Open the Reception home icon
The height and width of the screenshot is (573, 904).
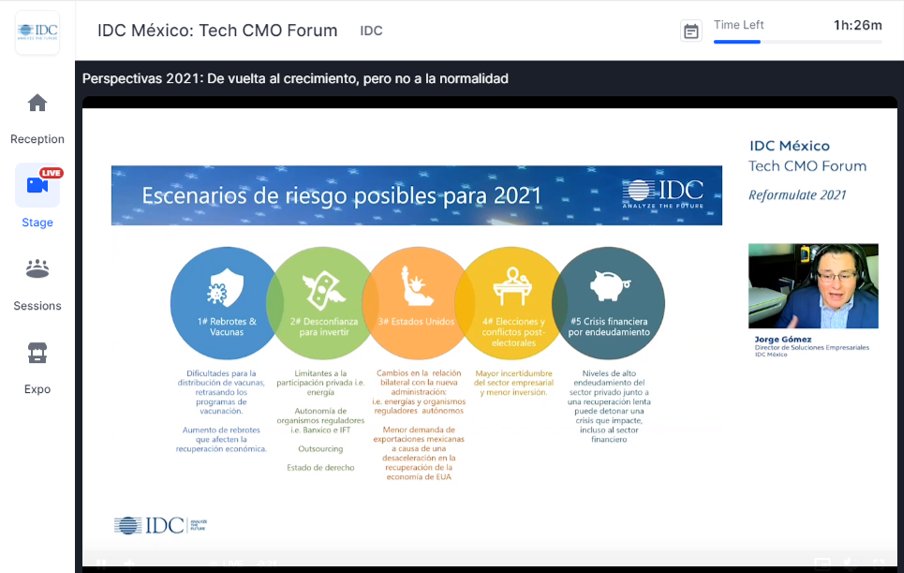tap(37, 103)
